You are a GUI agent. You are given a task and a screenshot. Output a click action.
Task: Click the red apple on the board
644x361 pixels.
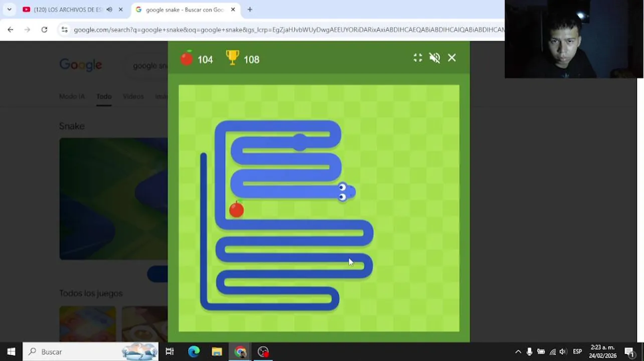237,209
